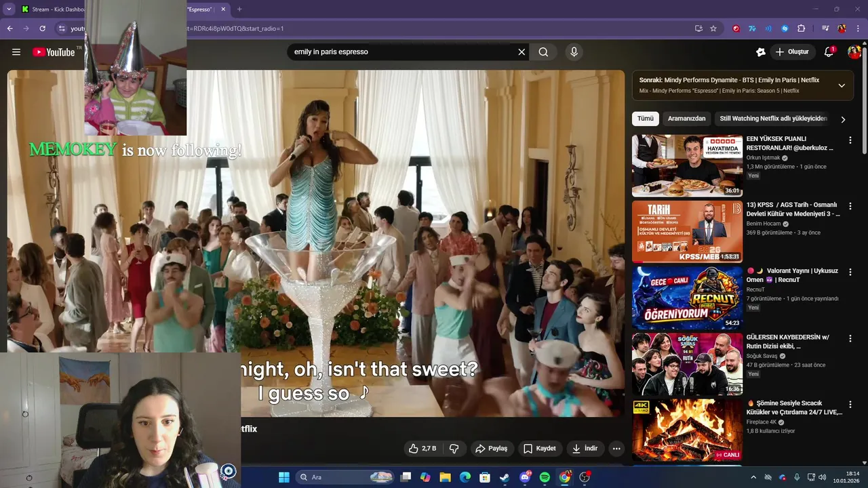Open the KPSS Tarih video thumbnail

click(687, 231)
